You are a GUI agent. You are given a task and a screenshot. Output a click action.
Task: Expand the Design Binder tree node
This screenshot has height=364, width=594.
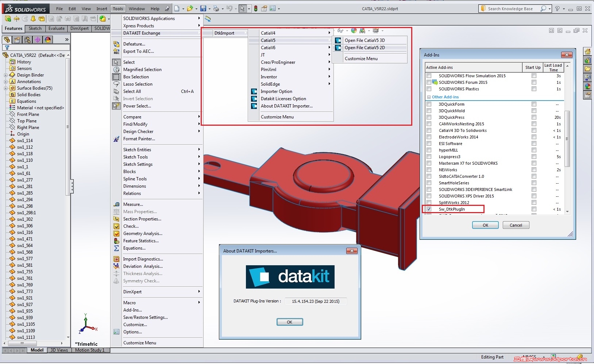pyautogui.click(x=5, y=75)
